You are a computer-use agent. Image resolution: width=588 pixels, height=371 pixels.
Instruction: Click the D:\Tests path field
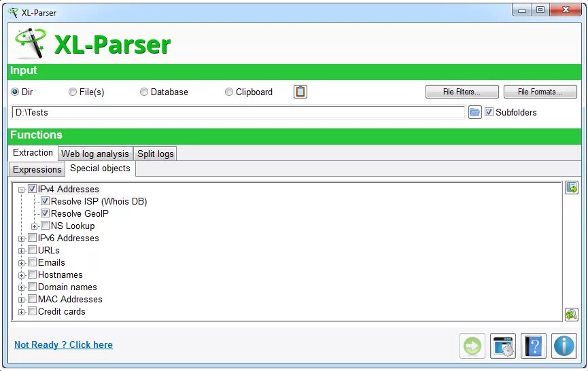point(239,112)
